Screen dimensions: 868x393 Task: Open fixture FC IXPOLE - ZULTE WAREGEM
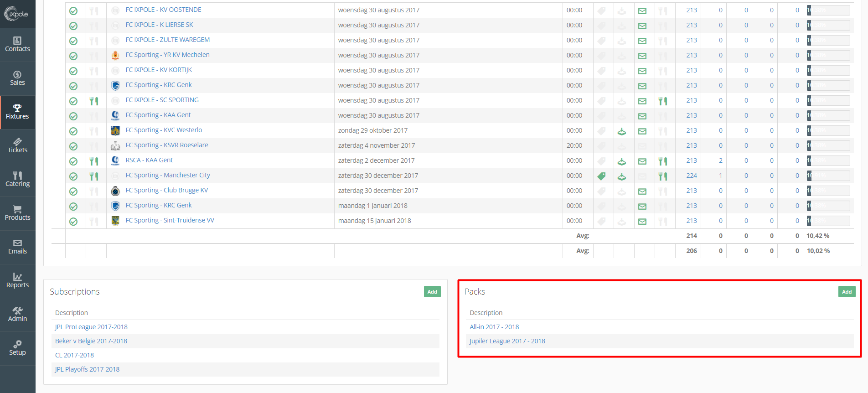(167, 40)
